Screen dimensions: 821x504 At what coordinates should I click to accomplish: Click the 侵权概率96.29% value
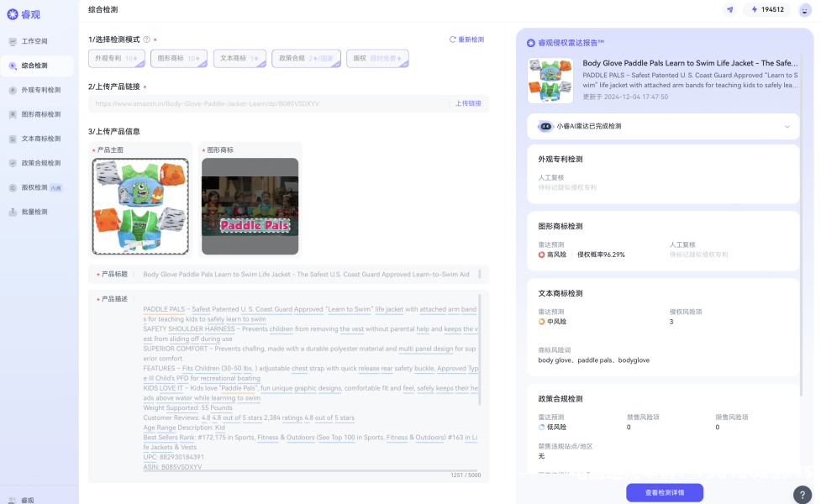601,255
